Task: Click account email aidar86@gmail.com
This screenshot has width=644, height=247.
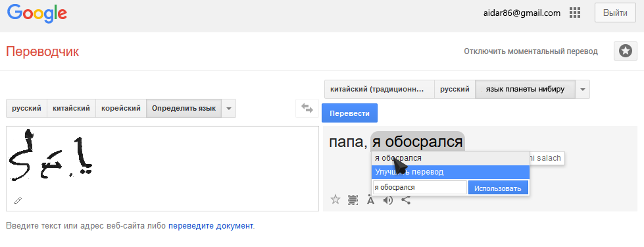Action: tap(522, 13)
